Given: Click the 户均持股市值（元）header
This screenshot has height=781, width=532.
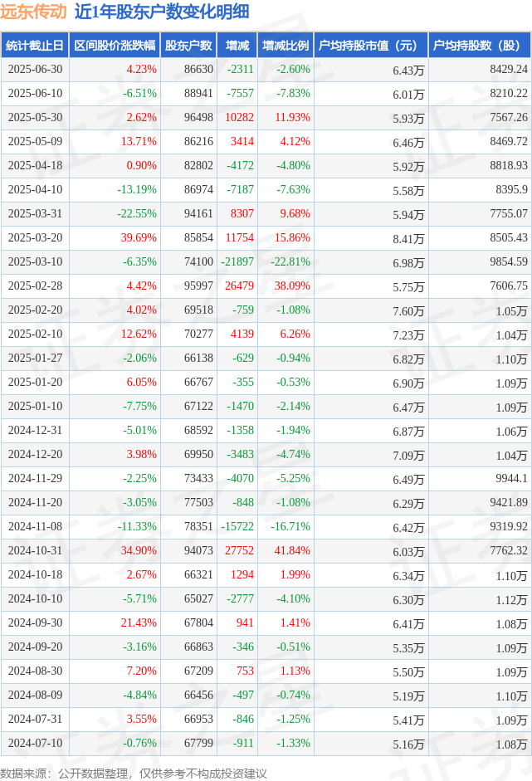Looking at the screenshot, I should (x=371, y=46).
